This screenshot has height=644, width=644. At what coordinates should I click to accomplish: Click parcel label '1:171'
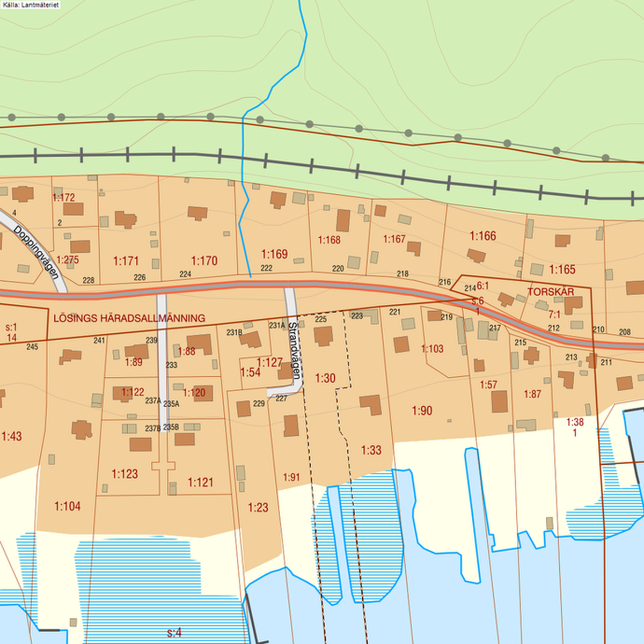(126, 261)
